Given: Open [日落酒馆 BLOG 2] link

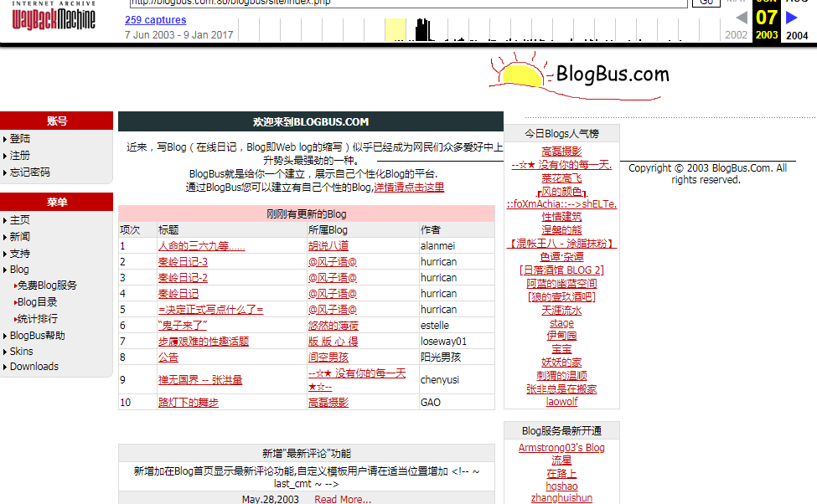Looking at the screenshot, I should [561, 270].
